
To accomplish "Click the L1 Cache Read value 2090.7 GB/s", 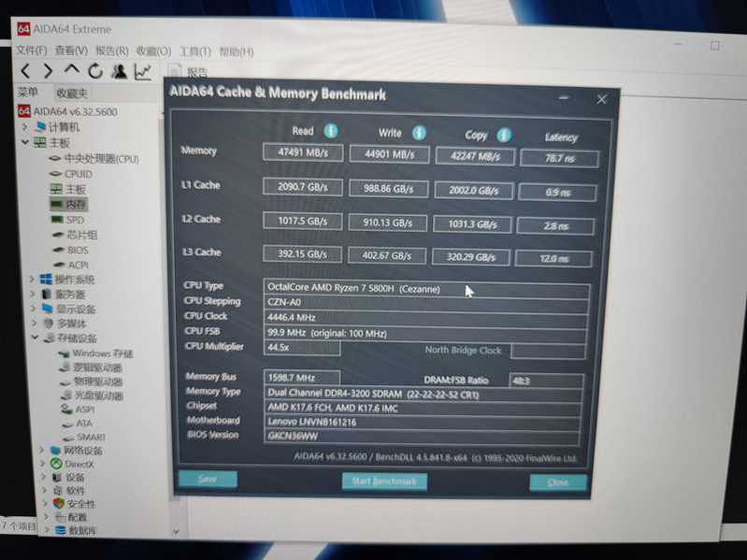I will [x=303, y=187].
